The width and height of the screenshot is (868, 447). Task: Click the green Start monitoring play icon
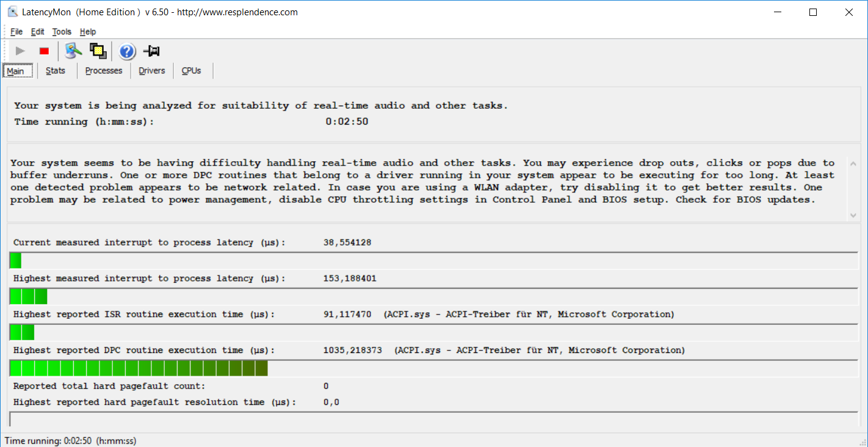20,51
